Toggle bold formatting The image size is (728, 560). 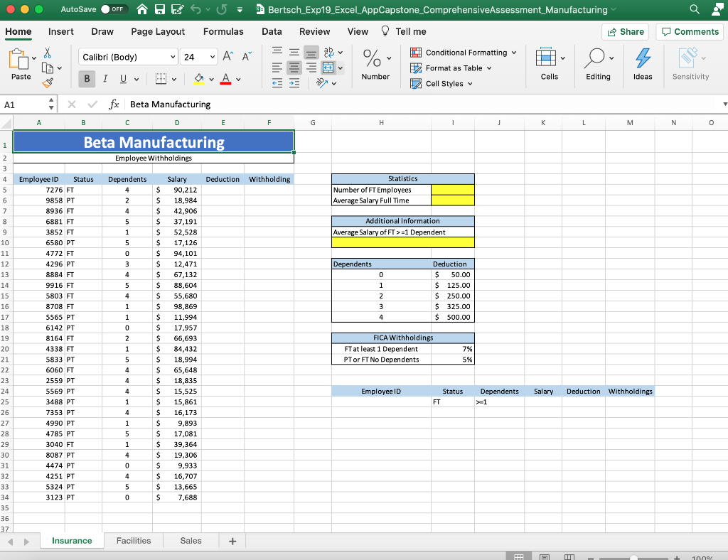[85, 79]
